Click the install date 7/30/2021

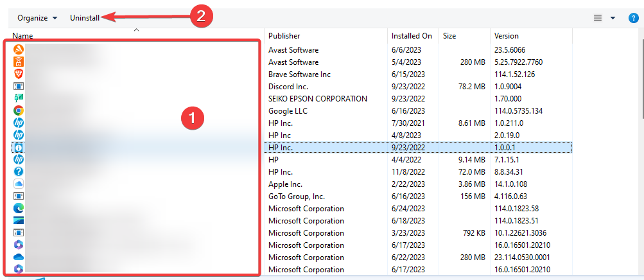coord(408,123)
